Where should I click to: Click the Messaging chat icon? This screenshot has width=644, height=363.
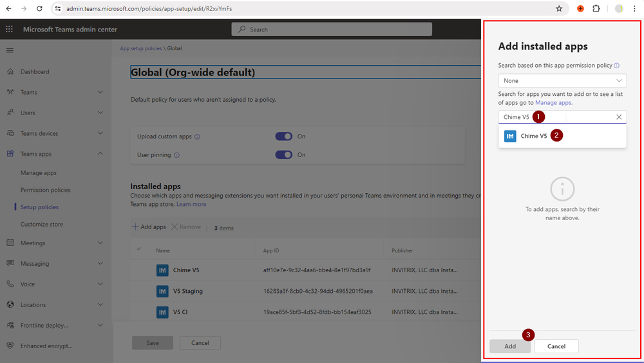[x=10, y=263]
